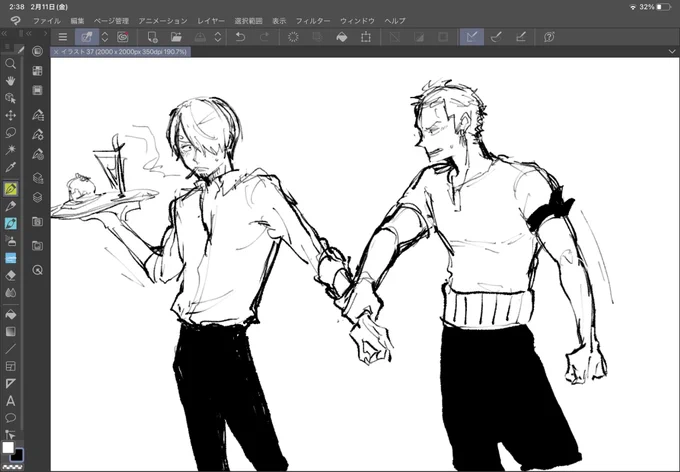
Task: Select the Blend tool
Action: point(10,293)
